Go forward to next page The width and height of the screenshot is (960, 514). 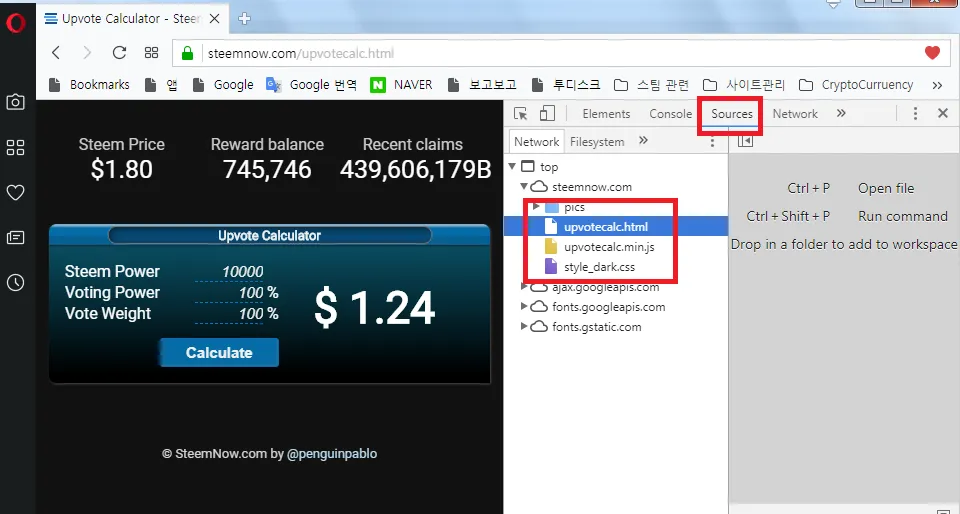coord(87,53)
